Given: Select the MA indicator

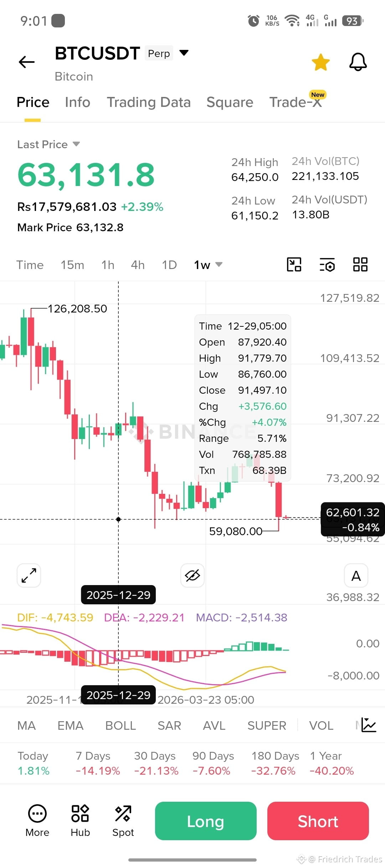Looking at the screenshot, I should coord(26,725).
